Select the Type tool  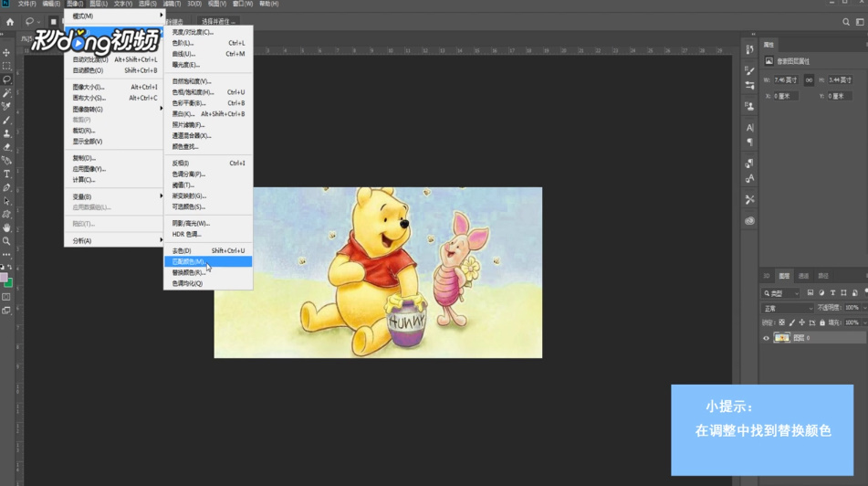tap(6, 174)
